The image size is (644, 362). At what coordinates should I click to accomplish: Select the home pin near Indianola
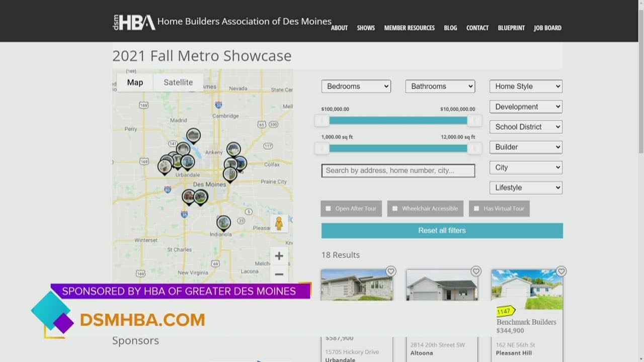(223, 223)
